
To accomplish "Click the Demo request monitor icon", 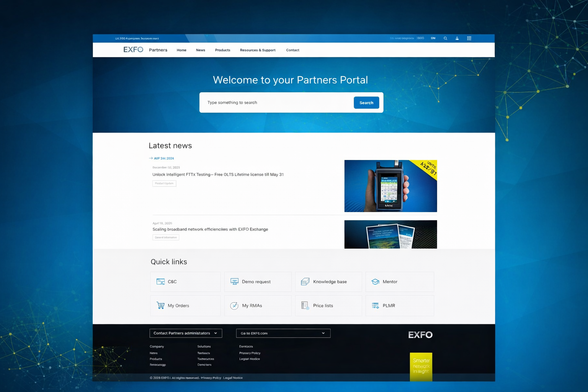I will (234, 282).
